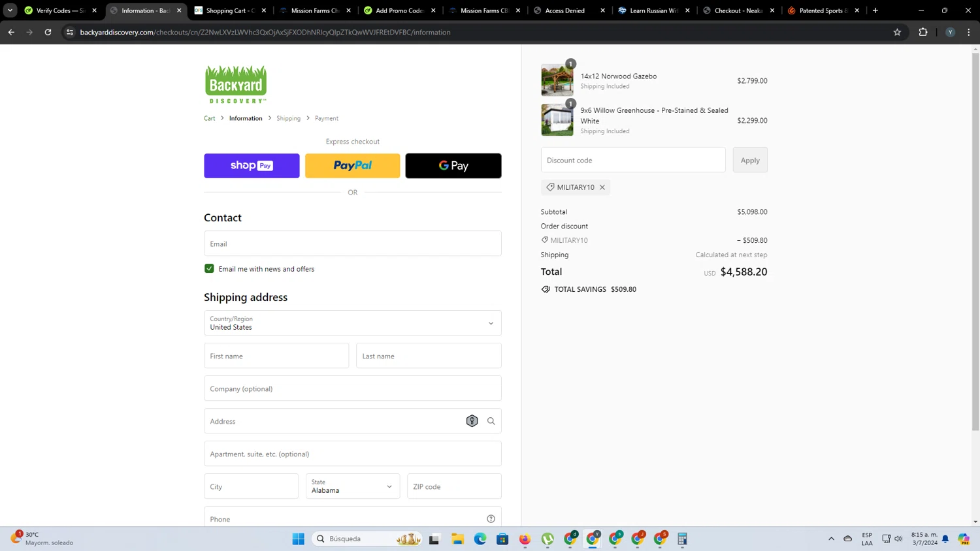Apply the discount code
Screen dimensions: 980x551
point(750,160)
